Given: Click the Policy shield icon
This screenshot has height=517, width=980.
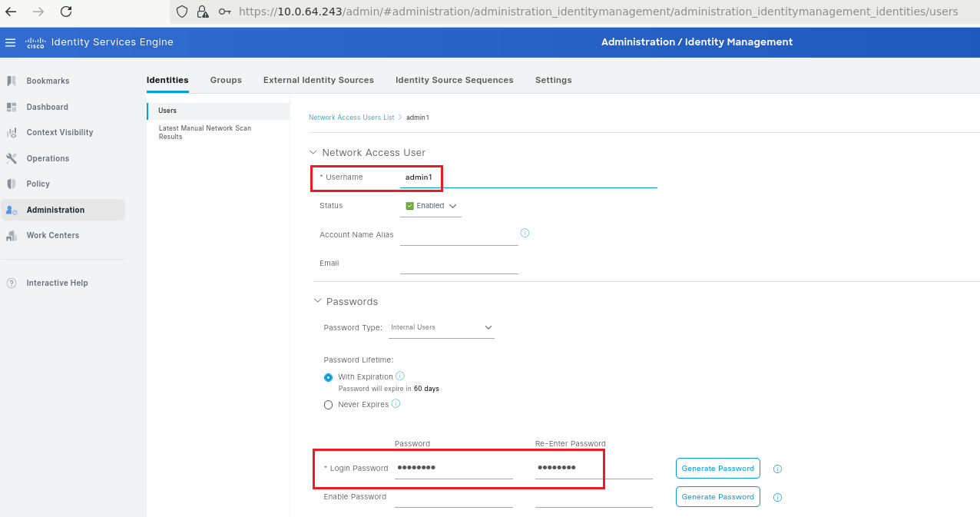Looking at the screenshot, I should [12, 184].
